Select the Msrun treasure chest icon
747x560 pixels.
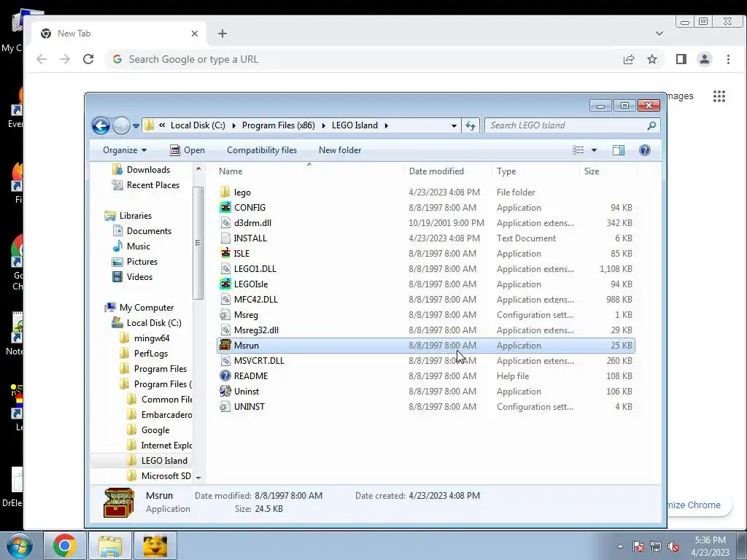point(225,345)
